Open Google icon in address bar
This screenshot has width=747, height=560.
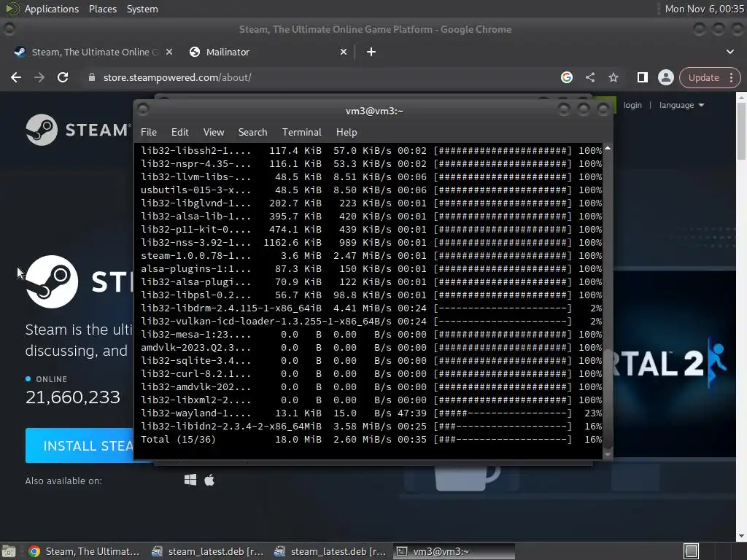pos(566,77)
